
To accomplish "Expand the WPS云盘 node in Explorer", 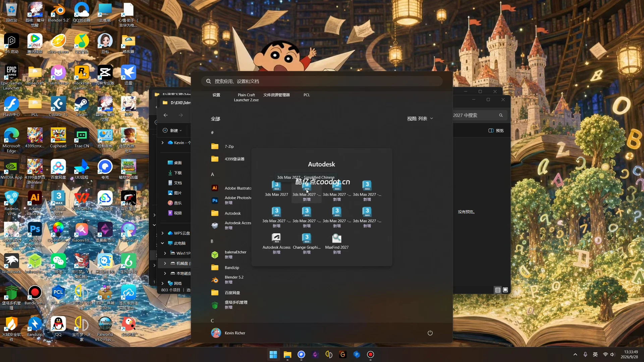I will [x=163, y=233].
